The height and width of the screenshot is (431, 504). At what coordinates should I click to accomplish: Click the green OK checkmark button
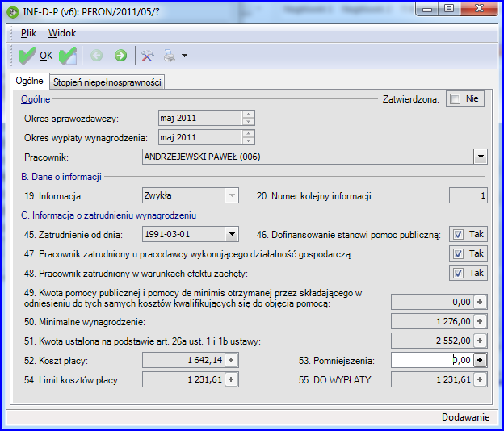tap(36, 56)
